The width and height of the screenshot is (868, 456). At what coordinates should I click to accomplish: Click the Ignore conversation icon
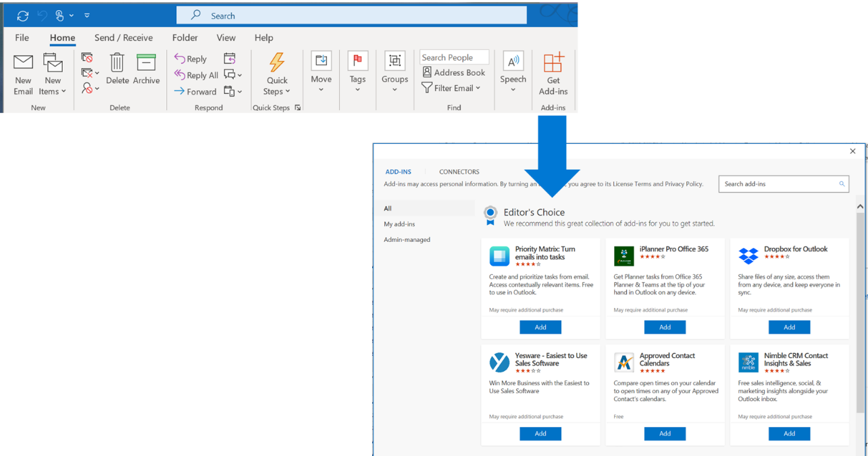87,57
